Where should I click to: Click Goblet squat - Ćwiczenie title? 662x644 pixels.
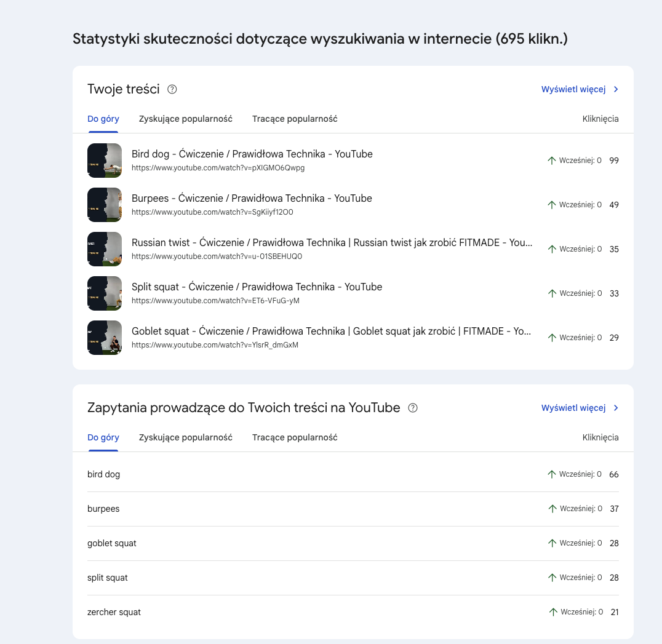click(332, 332)
